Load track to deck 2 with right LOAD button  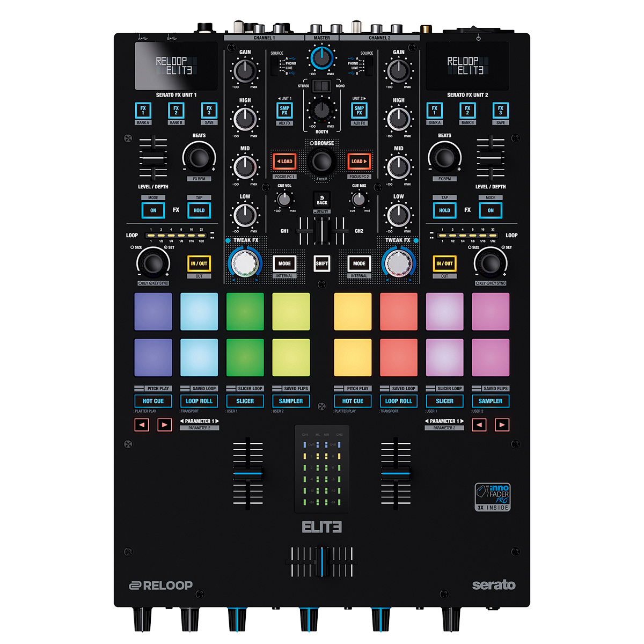point(359,161)
